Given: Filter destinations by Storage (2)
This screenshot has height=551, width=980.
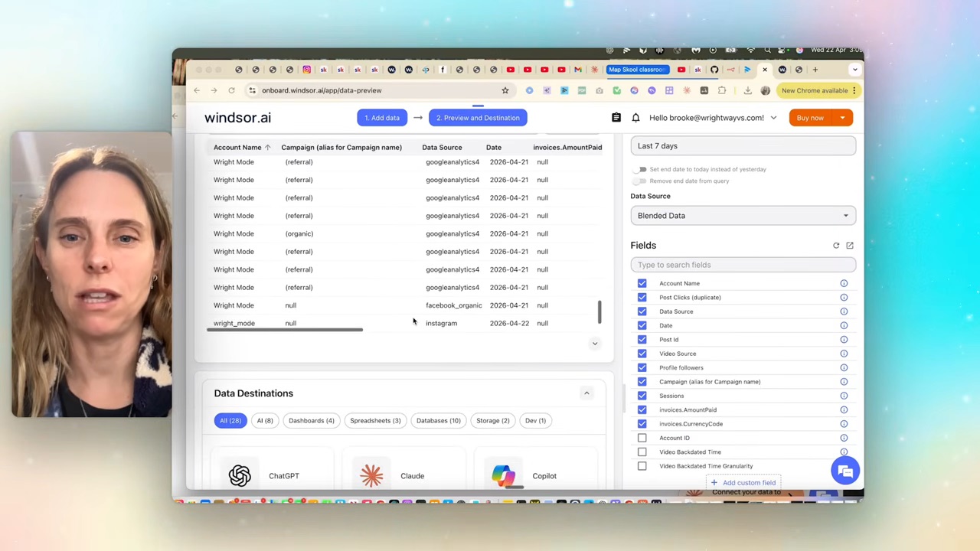Looking at the screenshot, I should [493, 421].
